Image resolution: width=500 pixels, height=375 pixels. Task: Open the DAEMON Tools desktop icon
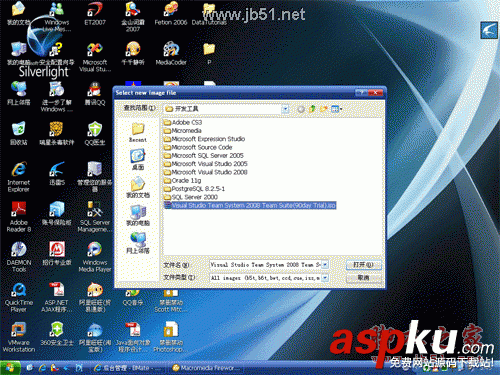(18, 257)
